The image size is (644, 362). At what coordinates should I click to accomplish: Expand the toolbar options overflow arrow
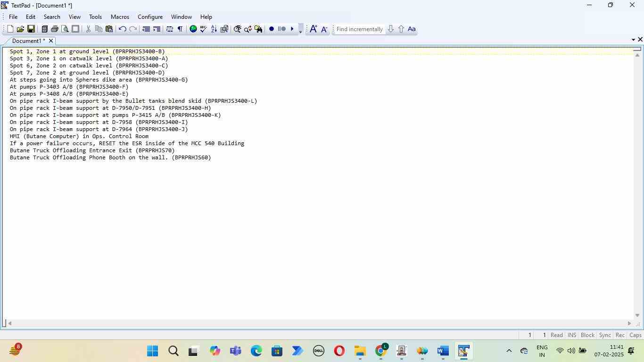tap(301, 29)
